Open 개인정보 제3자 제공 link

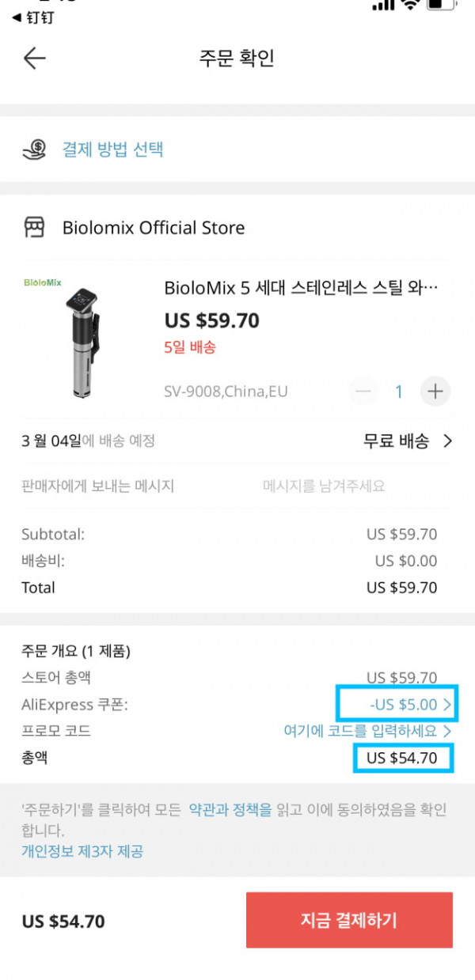click(82, 851)
